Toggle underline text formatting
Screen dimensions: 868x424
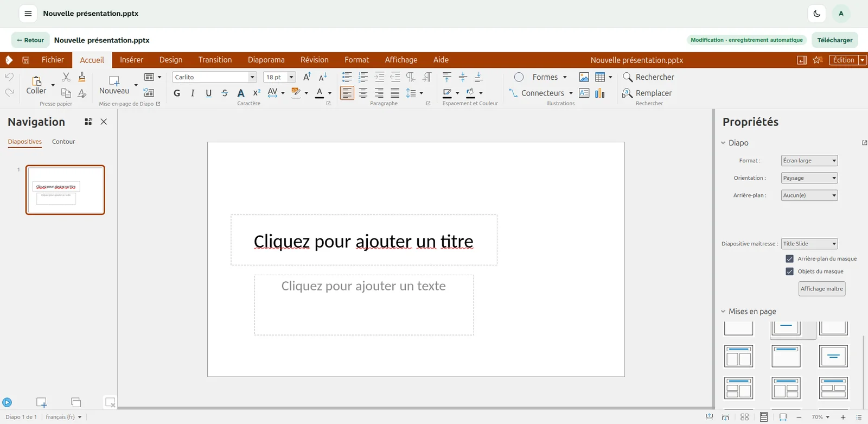[209, 93]
